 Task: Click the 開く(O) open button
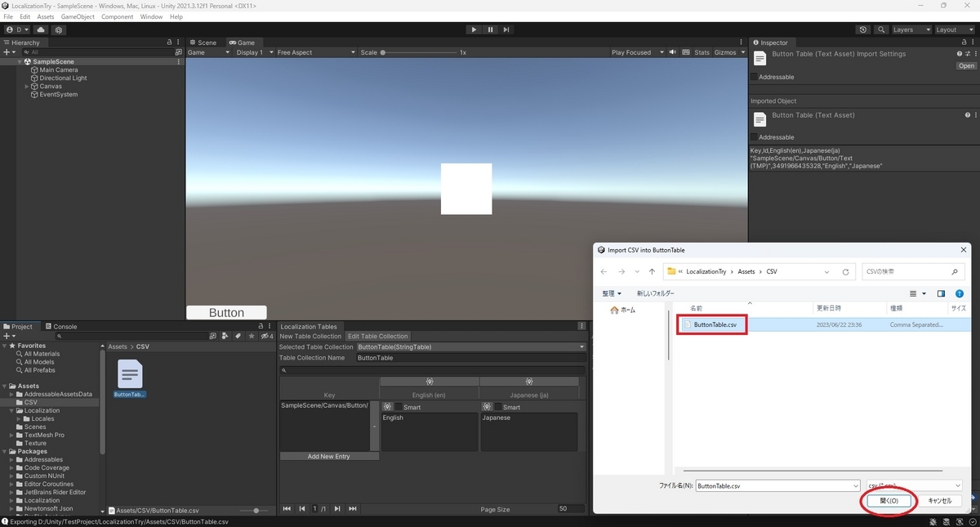(889, 501)
